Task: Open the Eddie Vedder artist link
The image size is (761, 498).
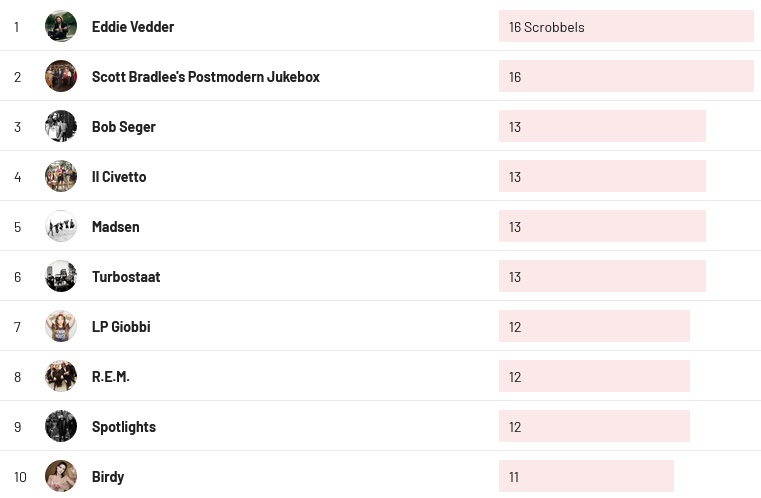Action: click(133, 27)
